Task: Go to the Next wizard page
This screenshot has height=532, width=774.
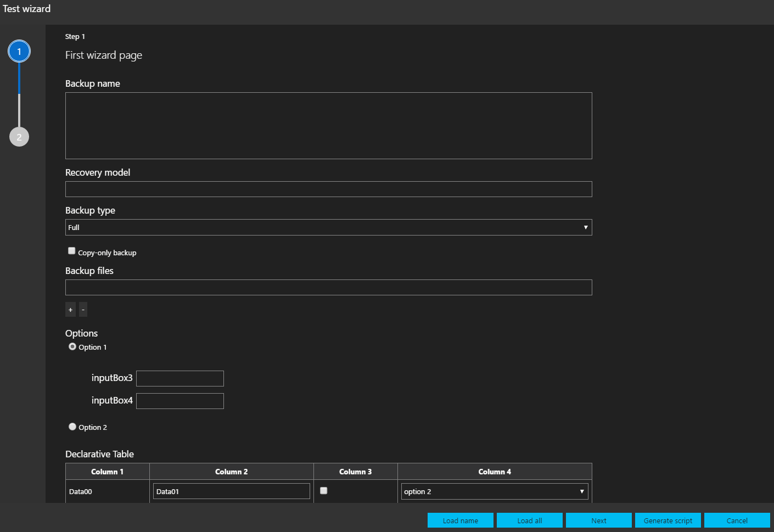Action: point(598,520)
